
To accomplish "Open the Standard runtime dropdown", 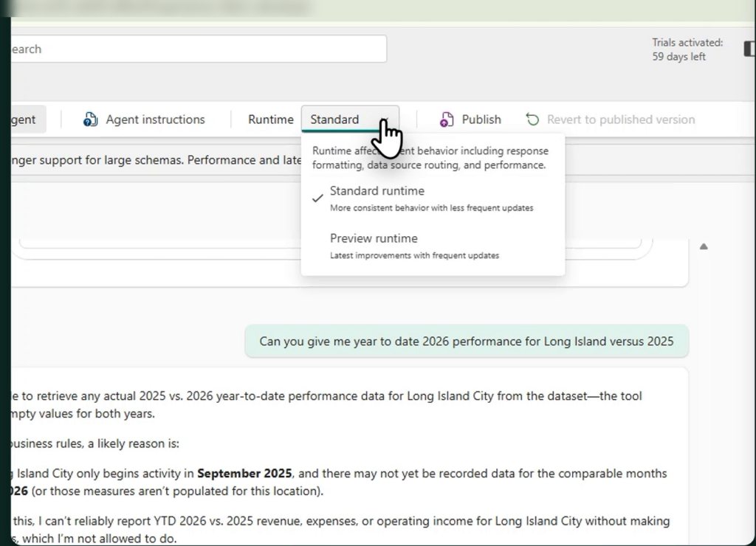I will click(x=350, y=119).
